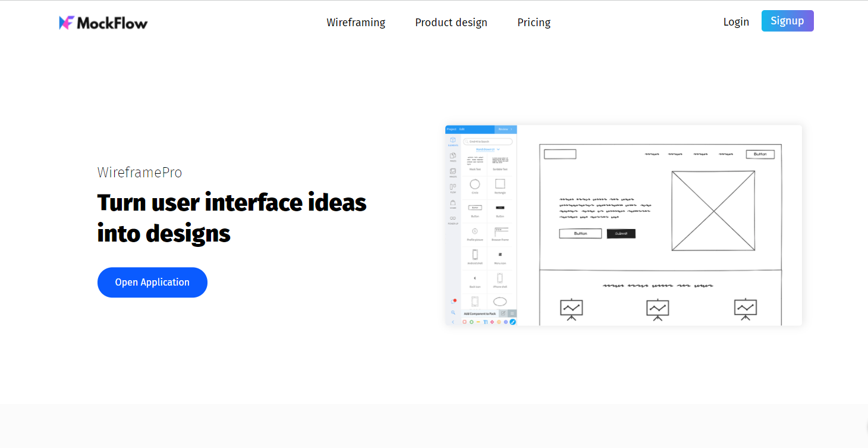Image resolution: width=868 pixels, height=448 pixels.
Task: Click the Signup button
Action: pyautogui.click(x=787, y=21)
